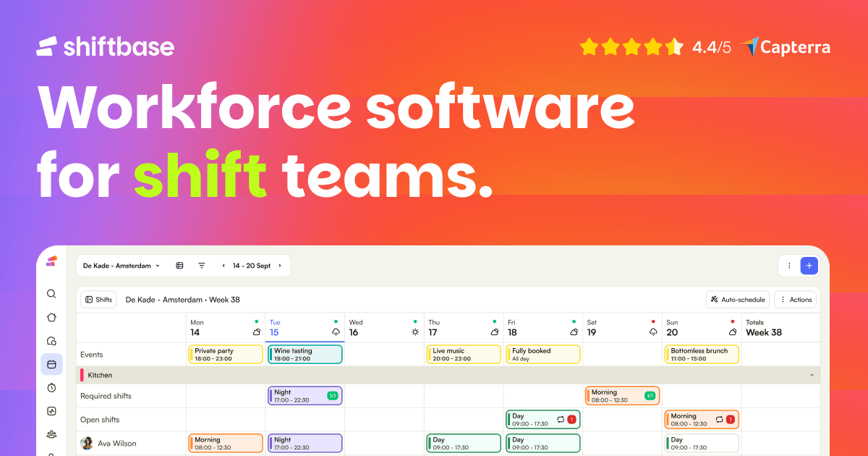Screen dimensions: 868x456
Task: Open the Private party event on Monday
Action: (226, 354)
